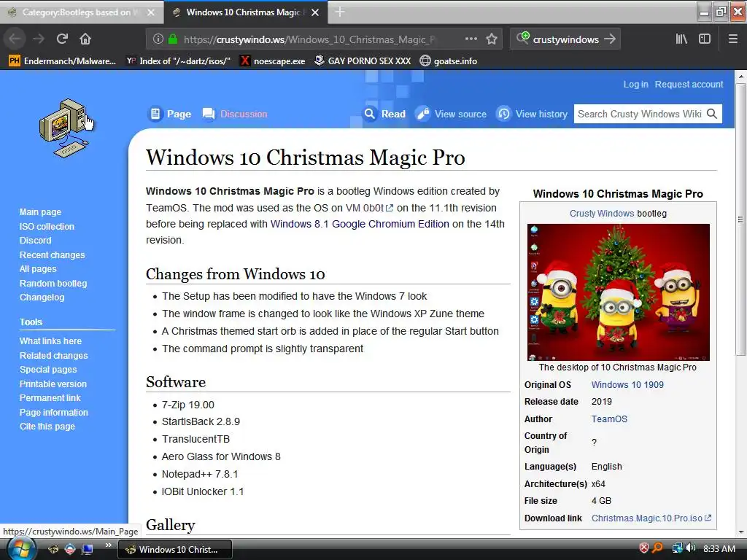747x560 pixels.
Task: Close the Windows 10 Christmas Magic tab
Action: pyautogui.click(x=315, y=12)
